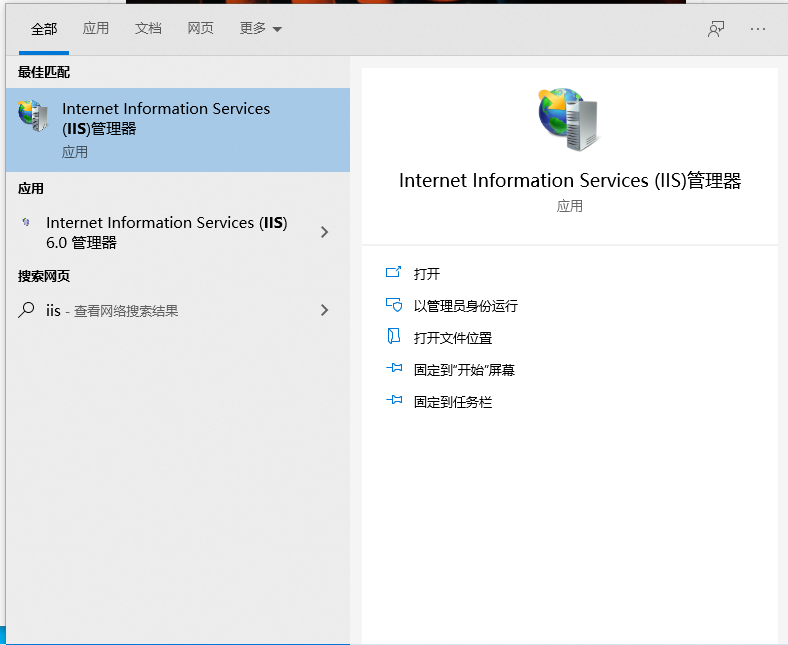Click the pin icon for 固定到"开始"屏幕
The height and width of the screenshot is (645, 788).
coord(394,368)
